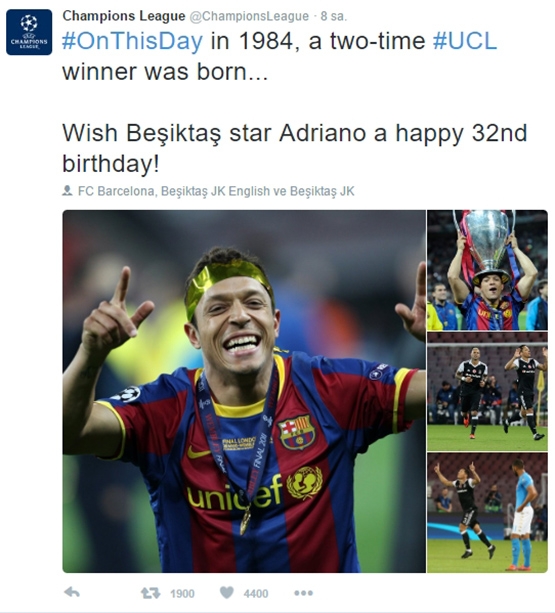Open the photo with light-blue kit player

[487, 513]
